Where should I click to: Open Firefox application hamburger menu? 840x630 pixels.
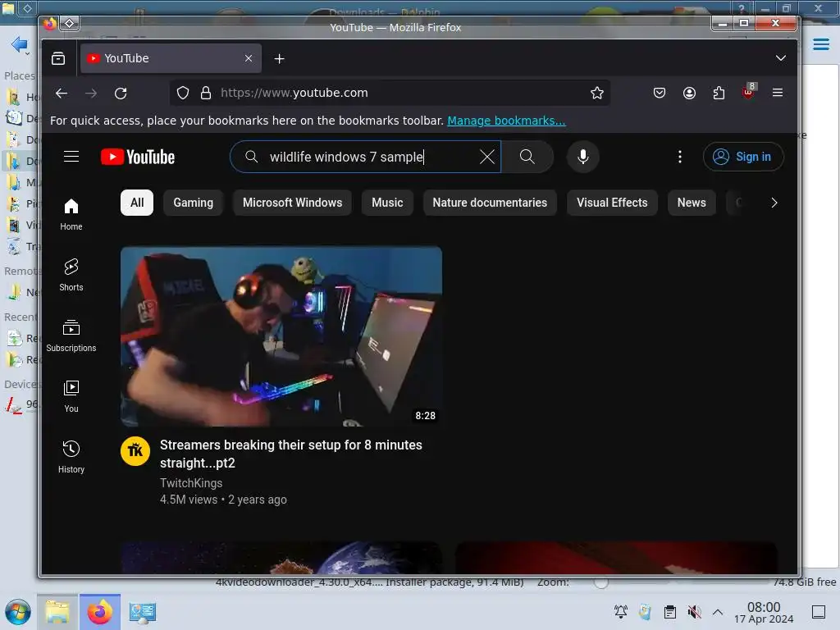point(778,94)
